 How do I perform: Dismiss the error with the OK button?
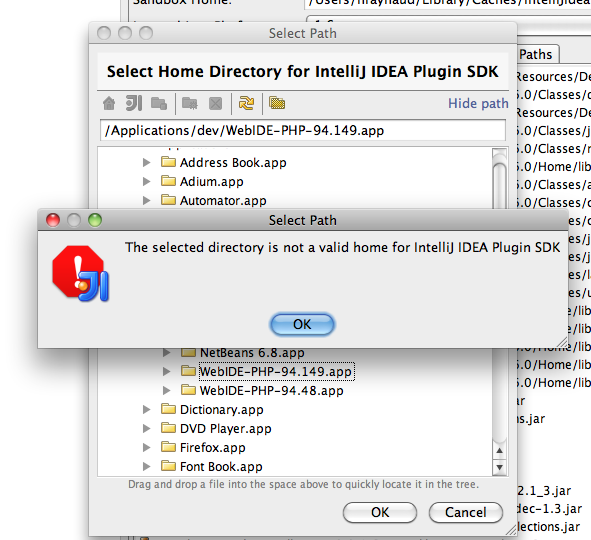(x=302, y=324)
